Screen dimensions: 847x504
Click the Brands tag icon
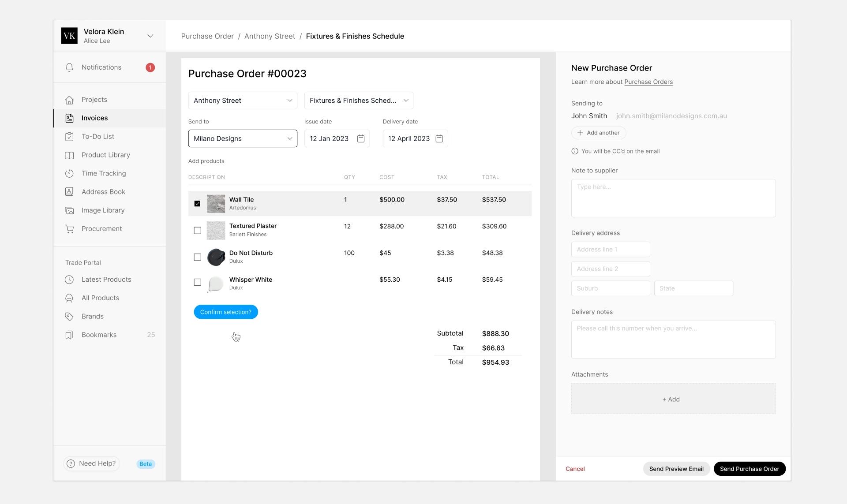click(69, 317)
